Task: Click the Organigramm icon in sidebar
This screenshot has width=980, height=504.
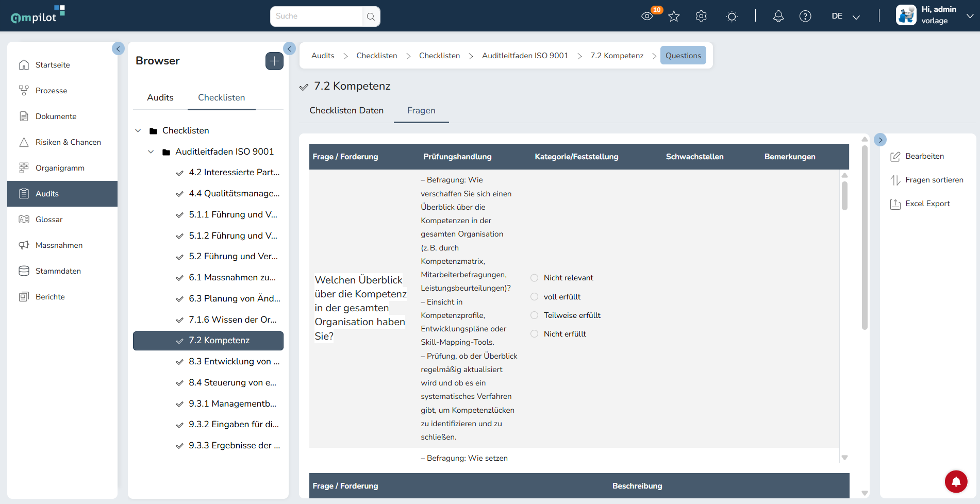Action: tap(24, 168)
